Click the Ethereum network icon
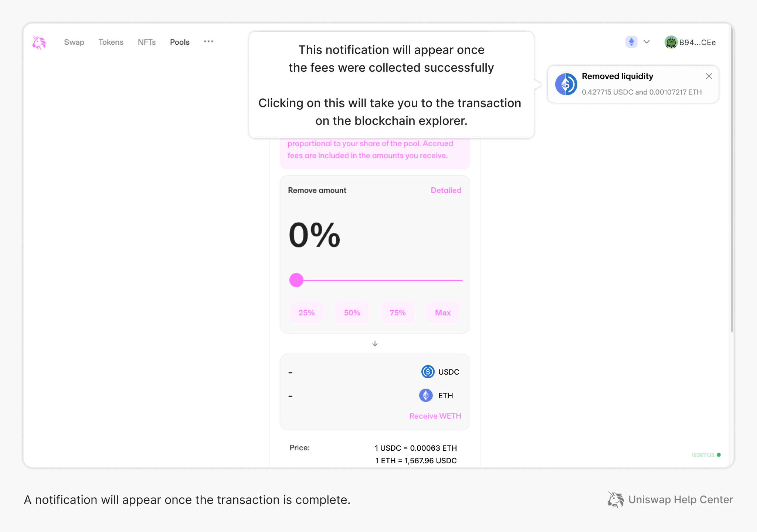757x532 pixels. point(631,42)
